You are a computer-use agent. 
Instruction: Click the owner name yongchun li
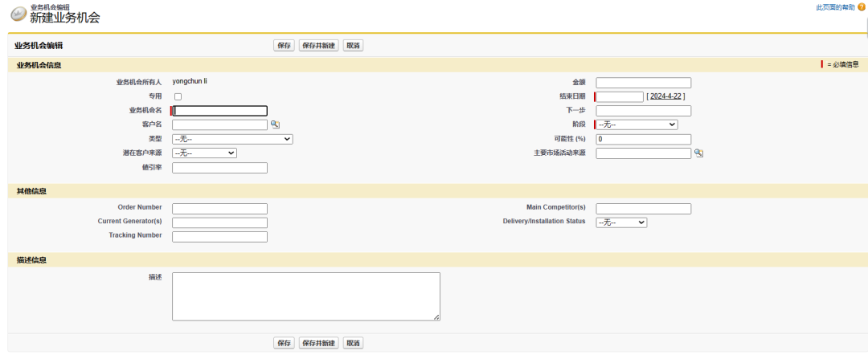pos(190,81)
